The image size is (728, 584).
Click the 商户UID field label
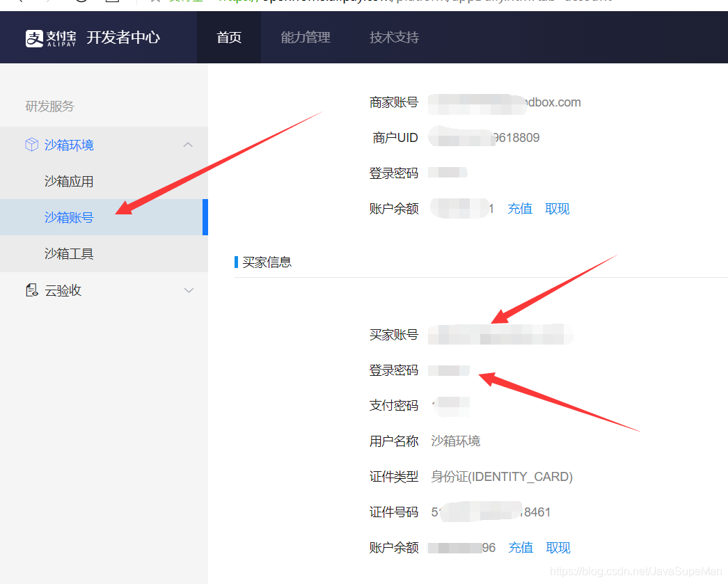pos(395,137)
